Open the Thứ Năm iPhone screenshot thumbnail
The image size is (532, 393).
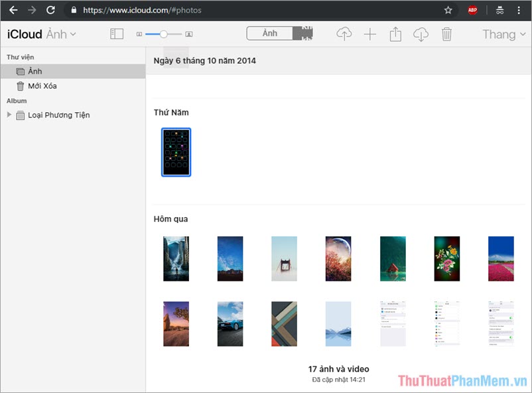174,152
